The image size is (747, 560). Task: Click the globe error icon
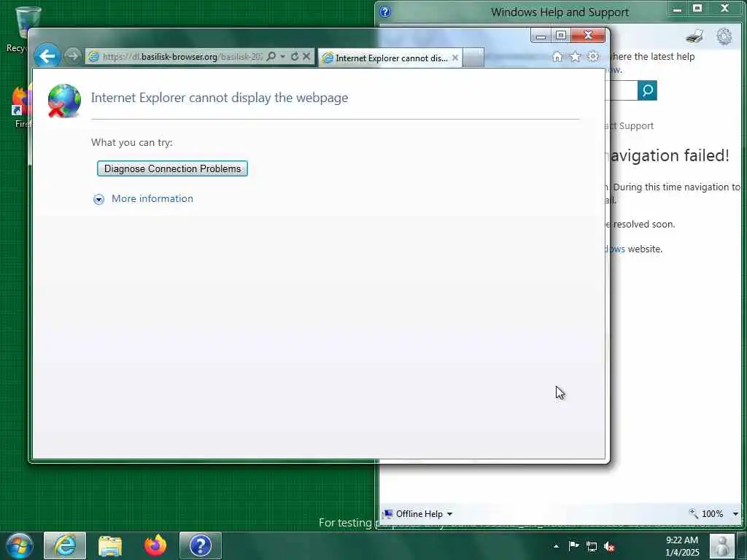click(64, 101)
